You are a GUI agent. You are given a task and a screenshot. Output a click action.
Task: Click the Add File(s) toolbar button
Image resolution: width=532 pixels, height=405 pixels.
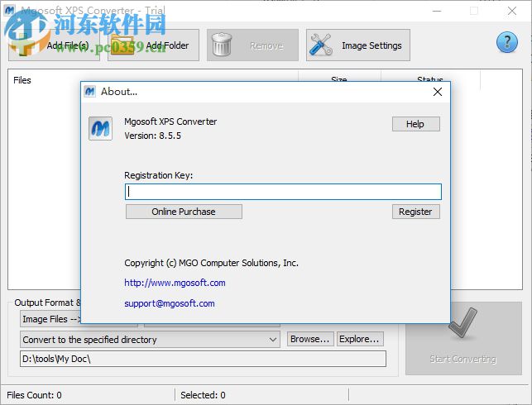[x=54, y=45]
